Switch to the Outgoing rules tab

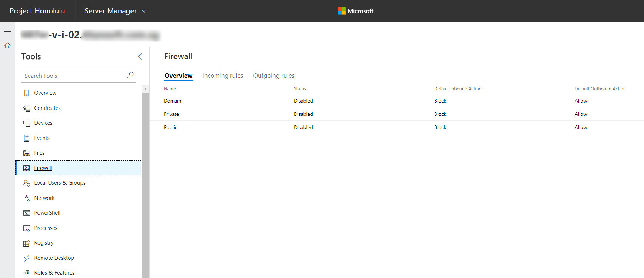(273, 76)
